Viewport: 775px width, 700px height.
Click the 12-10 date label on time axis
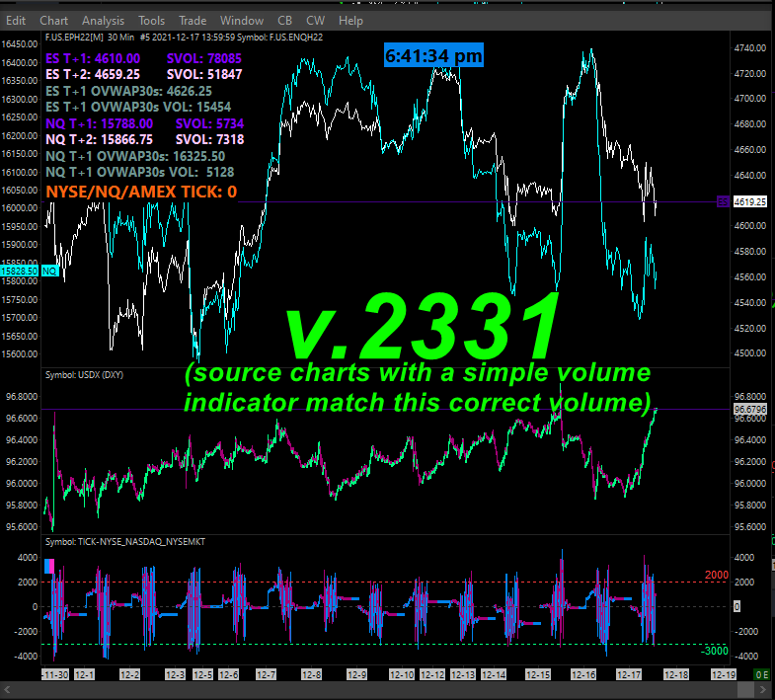402,674
